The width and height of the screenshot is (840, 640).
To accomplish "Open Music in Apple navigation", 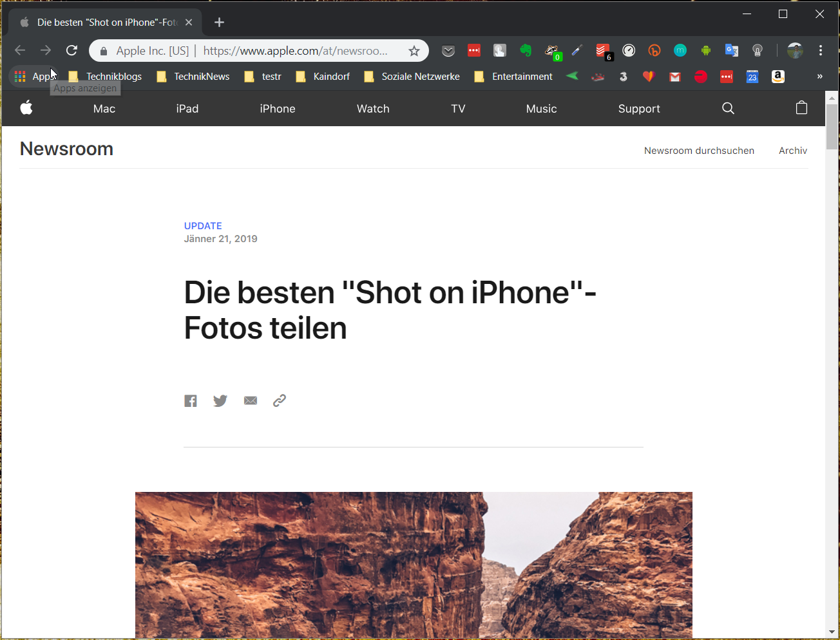I will click(x=541, y=109).
